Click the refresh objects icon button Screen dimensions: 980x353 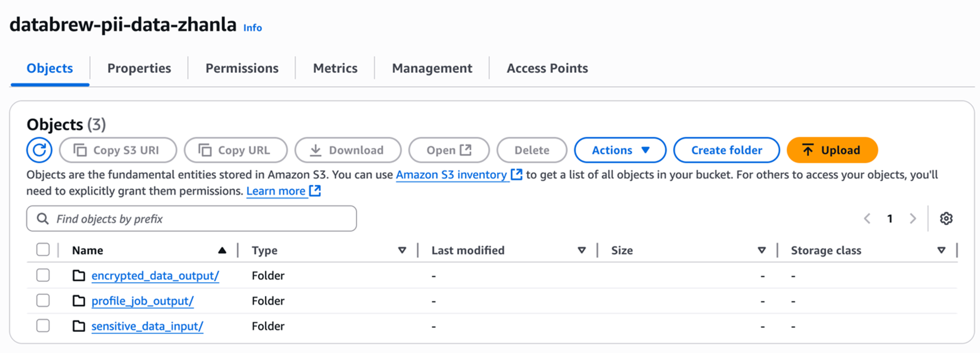tap(39, 150)
